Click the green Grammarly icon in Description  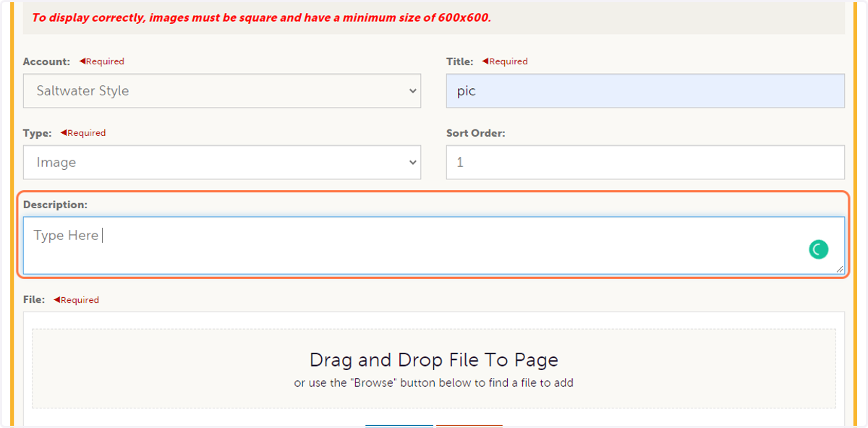818,250
